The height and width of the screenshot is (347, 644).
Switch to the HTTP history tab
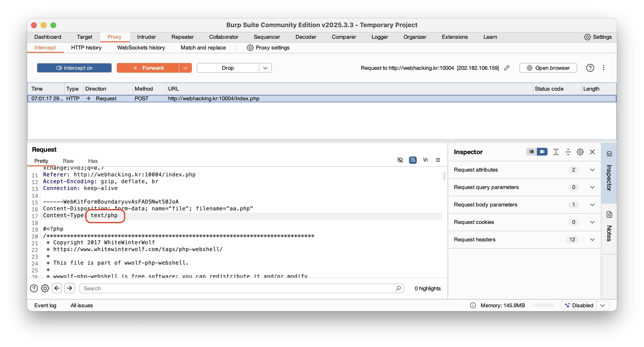pyautogui.click(x=86, y=47)
